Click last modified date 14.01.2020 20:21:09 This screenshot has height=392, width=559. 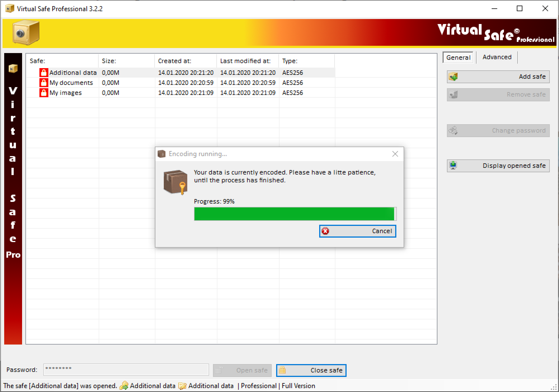click(x=248, y=93)
